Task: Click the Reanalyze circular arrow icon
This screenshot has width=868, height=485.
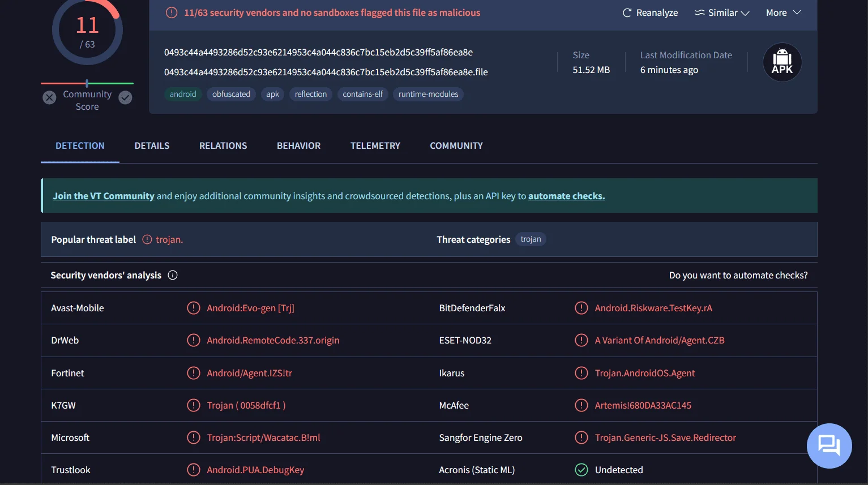Action: coord(627,12)
